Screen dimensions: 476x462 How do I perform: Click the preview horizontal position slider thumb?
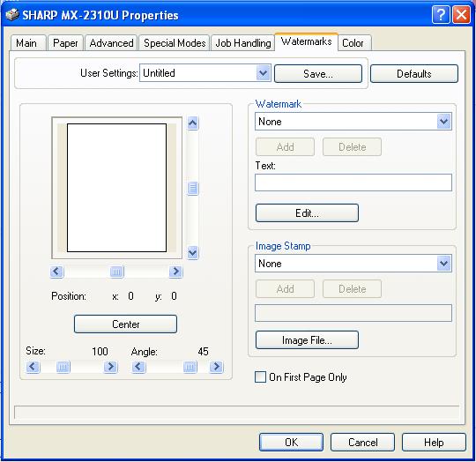[x=117, y=272]
